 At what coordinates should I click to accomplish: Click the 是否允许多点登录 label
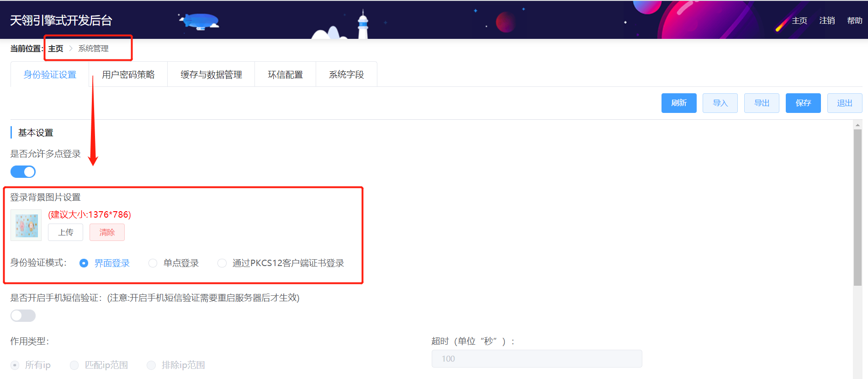[x=45, y=154]
